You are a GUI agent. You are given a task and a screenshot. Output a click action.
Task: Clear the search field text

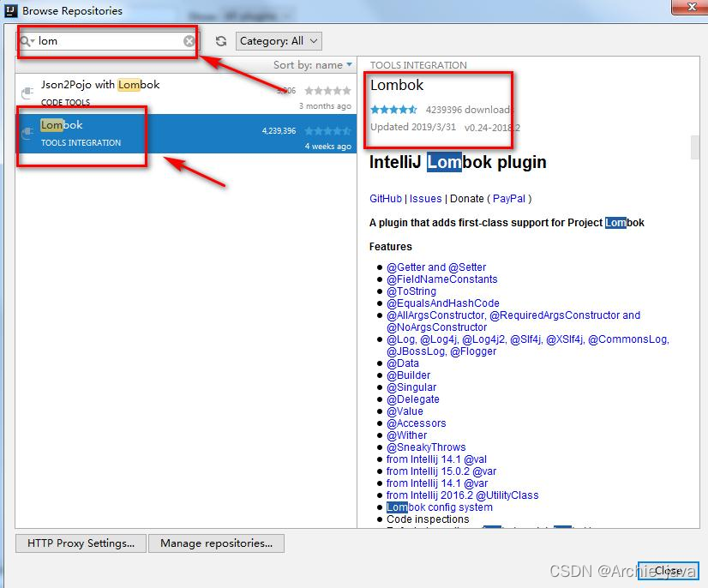(189, 41)
